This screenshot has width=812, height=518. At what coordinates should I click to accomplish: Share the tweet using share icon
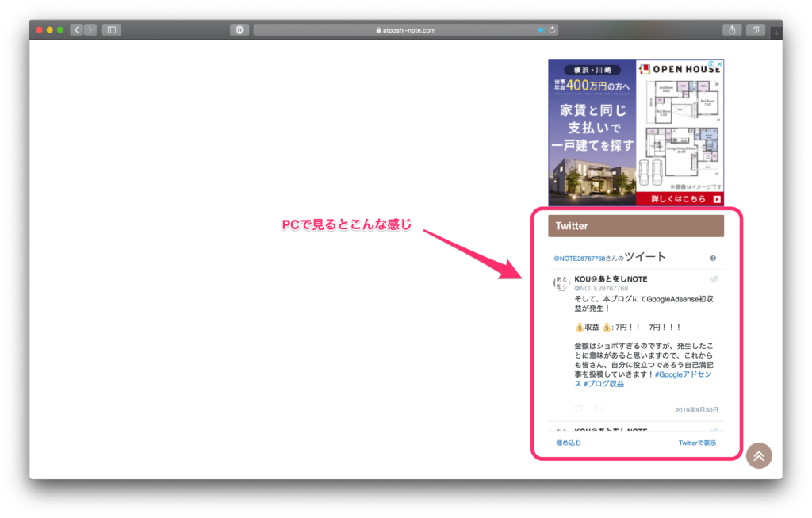click(599, 409)
